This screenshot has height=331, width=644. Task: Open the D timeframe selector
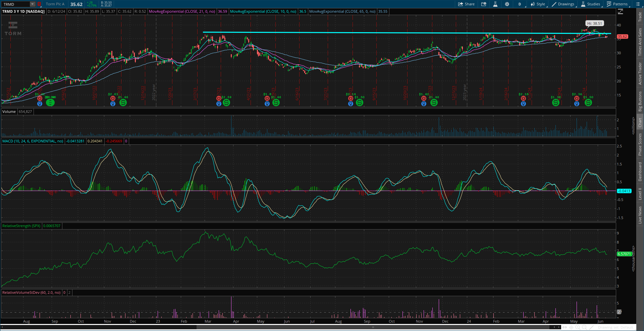(x=520, y=4)
